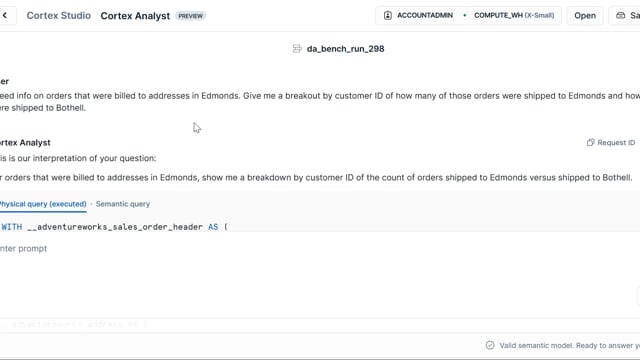Click the PREVIEW badge

click(191, 16)
